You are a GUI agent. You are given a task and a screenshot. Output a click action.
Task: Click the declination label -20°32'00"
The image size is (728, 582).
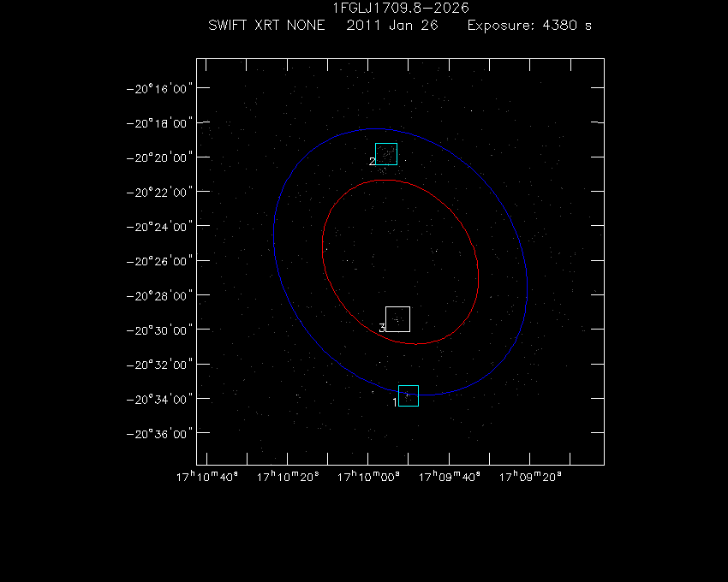coord(159,365)
